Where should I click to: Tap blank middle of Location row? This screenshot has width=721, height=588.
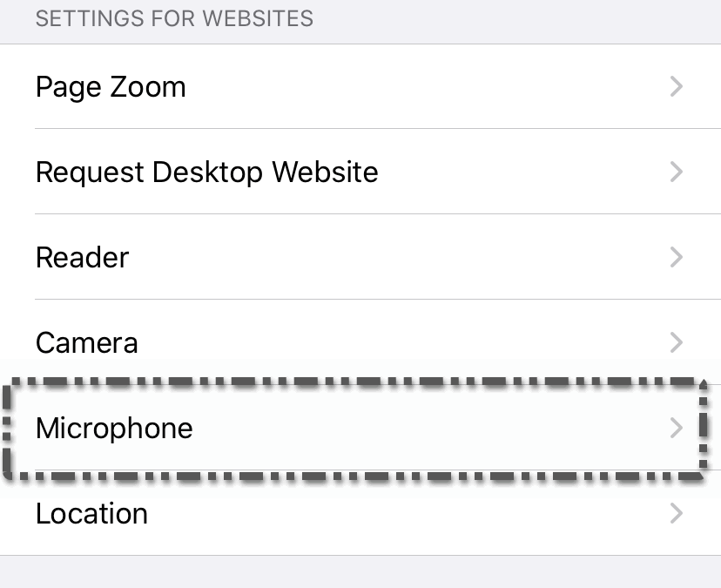[x=392, y=513]
